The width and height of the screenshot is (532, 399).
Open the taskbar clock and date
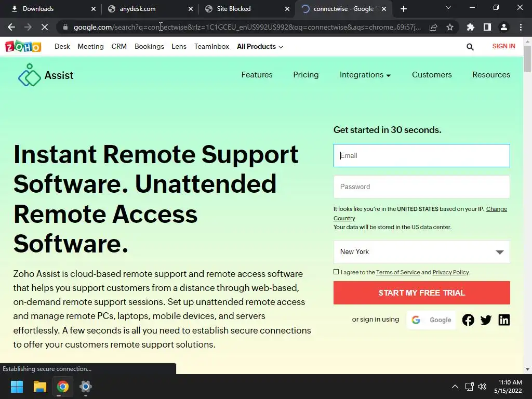pos(508,387)
